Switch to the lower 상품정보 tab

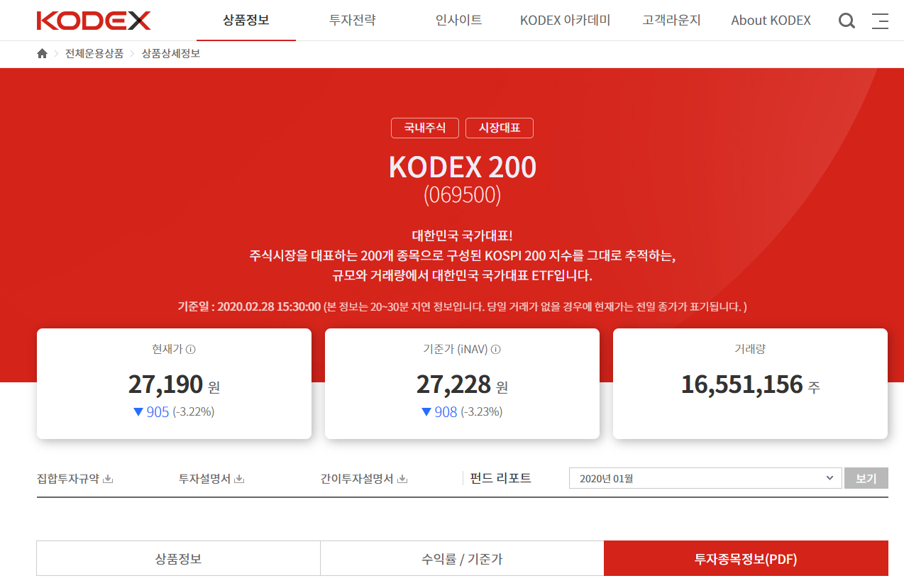pyautogui.click(x=178, y=559)
